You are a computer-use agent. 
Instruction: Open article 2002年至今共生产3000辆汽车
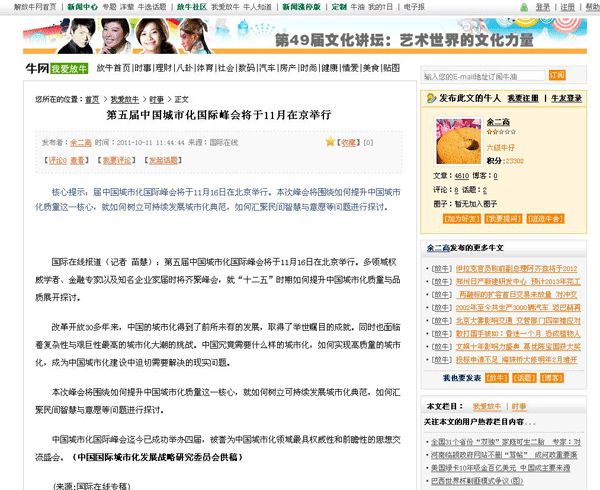click(518, 308)
